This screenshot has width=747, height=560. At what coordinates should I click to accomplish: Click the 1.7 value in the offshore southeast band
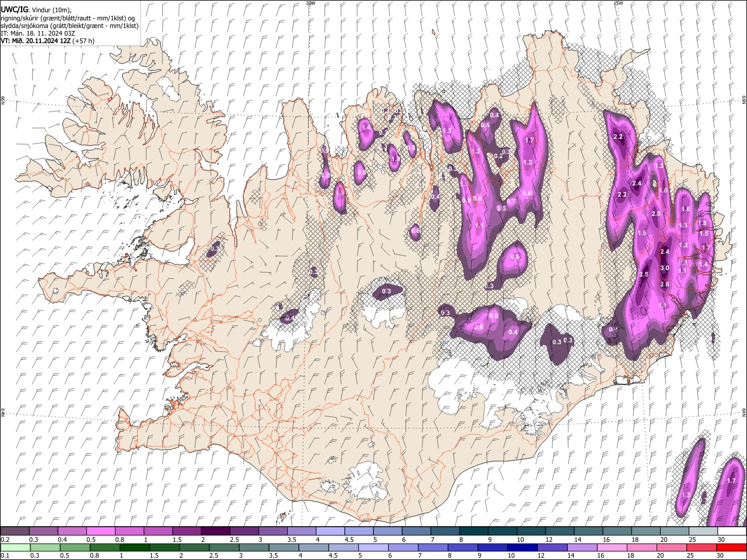(731, 481)
